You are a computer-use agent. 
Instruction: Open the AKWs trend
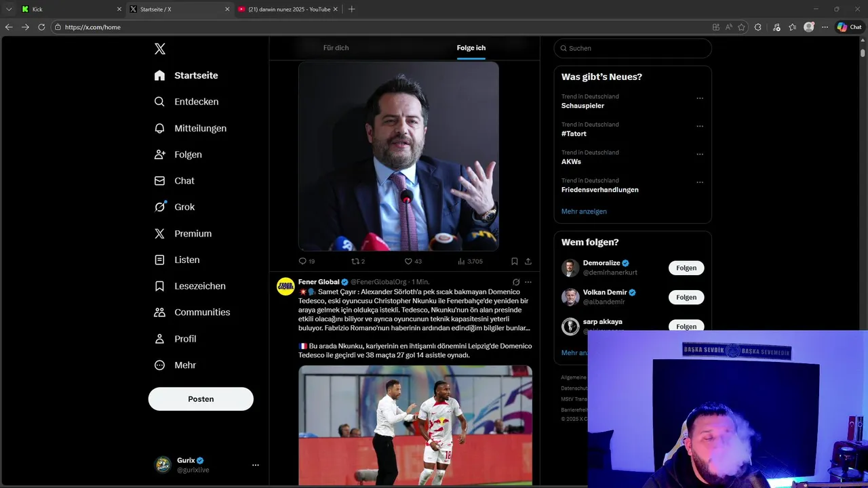tap(571, 162)
